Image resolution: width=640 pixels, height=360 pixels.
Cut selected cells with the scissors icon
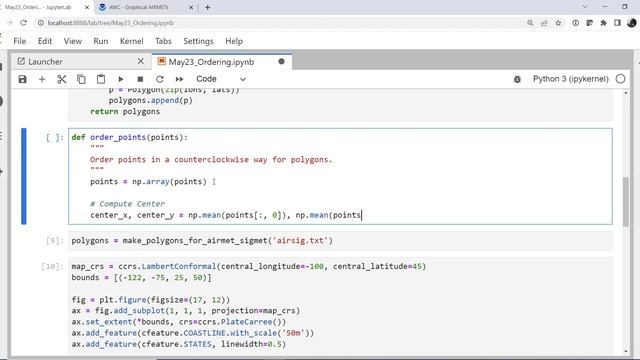tap(62, 79)
